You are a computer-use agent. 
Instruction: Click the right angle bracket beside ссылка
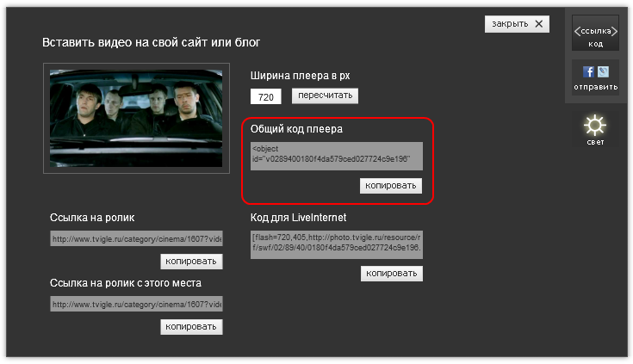coord(614,32)
